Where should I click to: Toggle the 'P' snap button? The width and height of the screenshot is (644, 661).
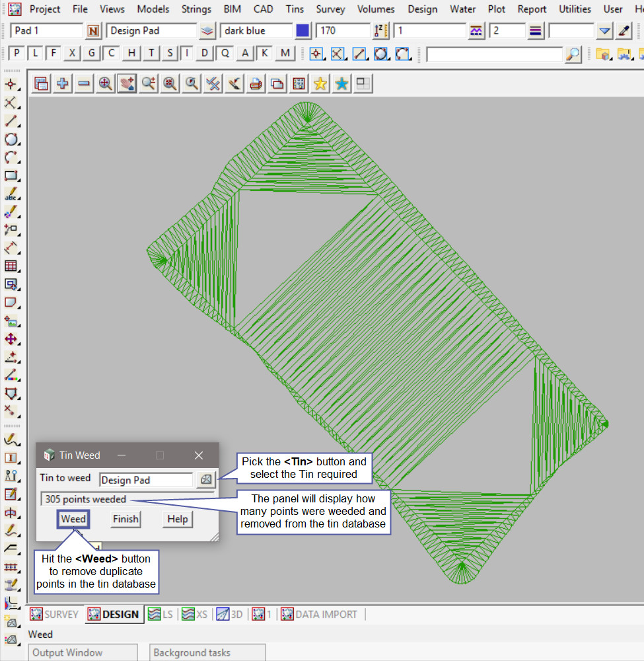[x=17, y=54]
